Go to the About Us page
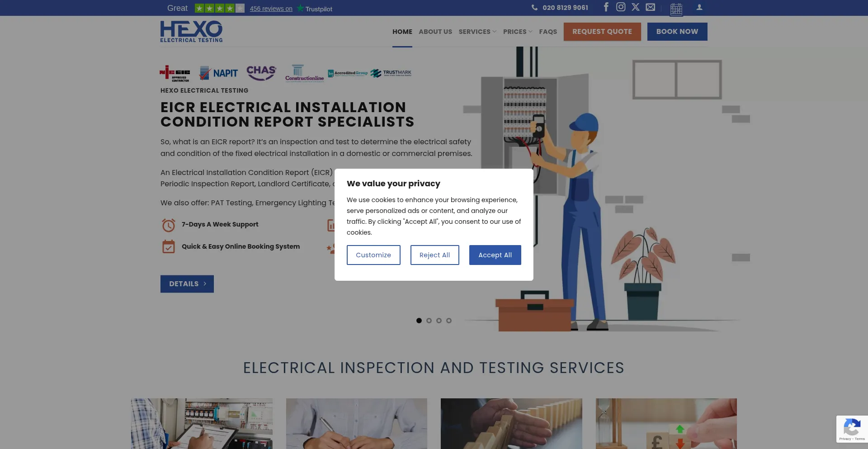Screen dimensions: 868x449 pyautogui.click(x=435, y=32)
